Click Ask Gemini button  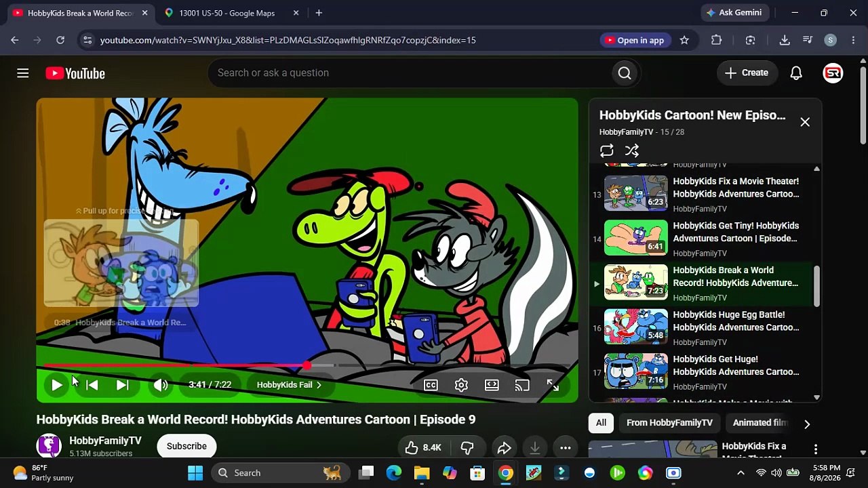[x=734, y=13]
